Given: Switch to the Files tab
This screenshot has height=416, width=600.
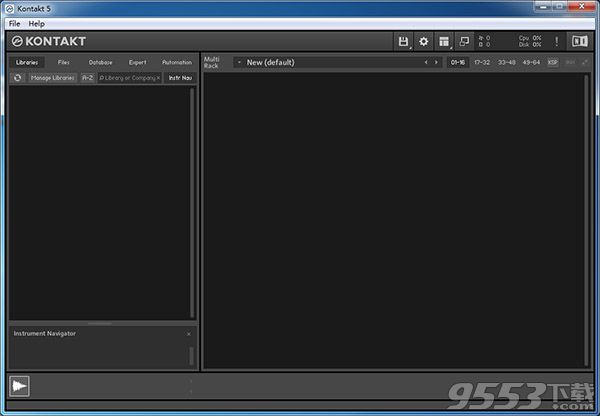Looking at the screenshot, I should (x=64, y=62).
